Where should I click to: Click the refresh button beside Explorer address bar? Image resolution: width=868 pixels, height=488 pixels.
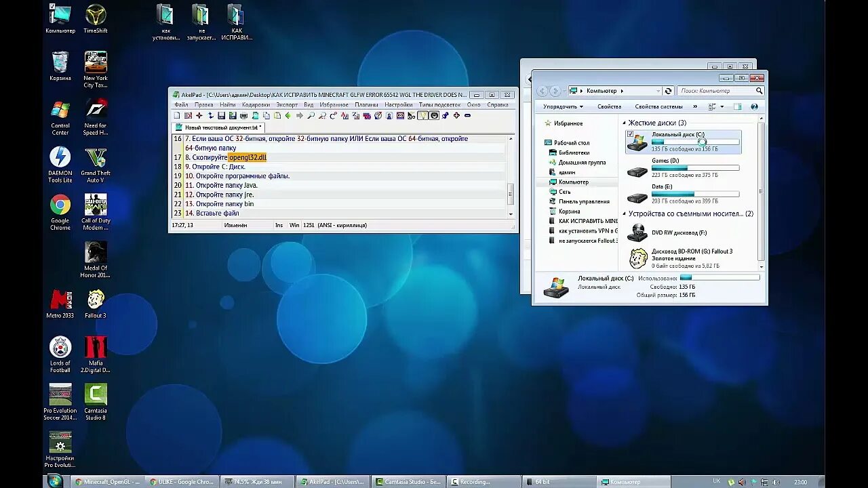(x=669, y=91)
